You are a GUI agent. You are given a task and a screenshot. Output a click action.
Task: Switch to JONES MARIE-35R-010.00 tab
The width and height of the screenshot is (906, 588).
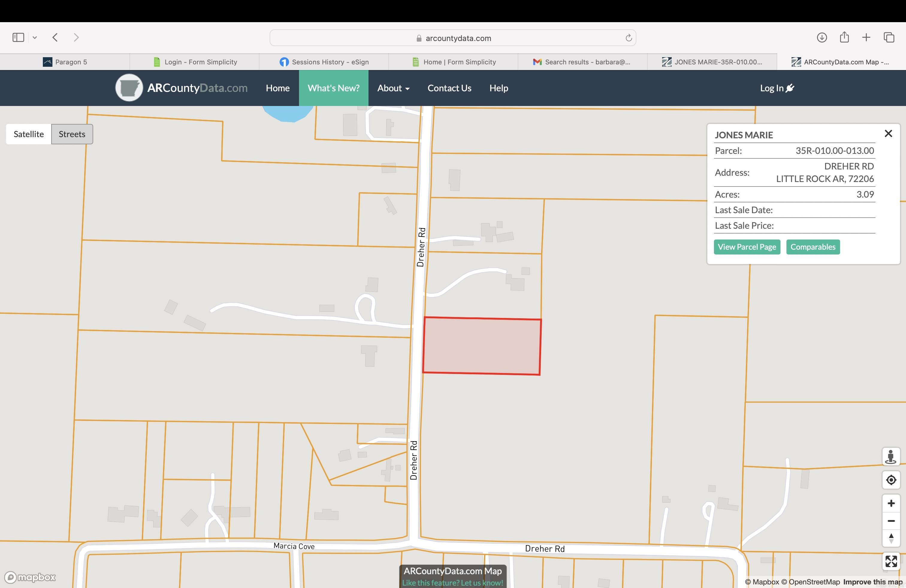coord(712,62)
